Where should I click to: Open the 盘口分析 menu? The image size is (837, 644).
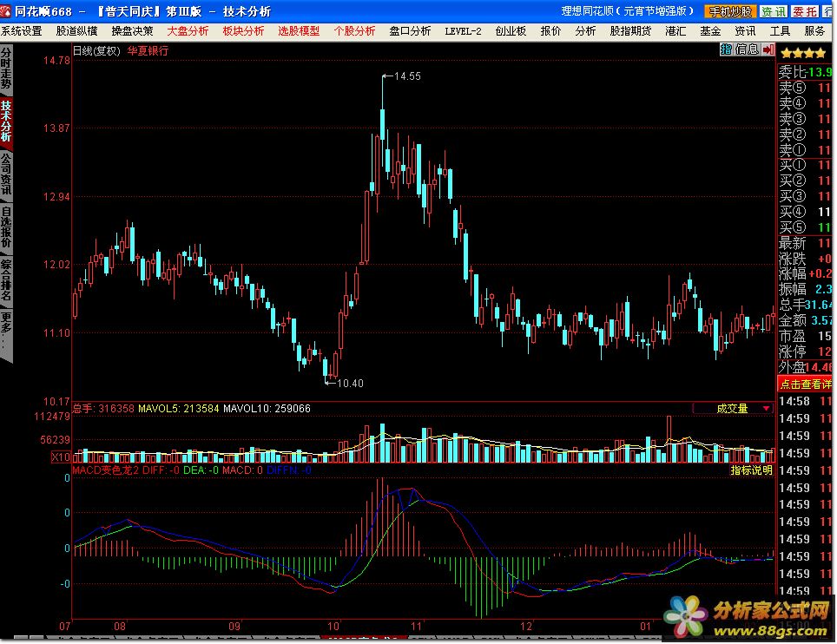tap(410, 31)
